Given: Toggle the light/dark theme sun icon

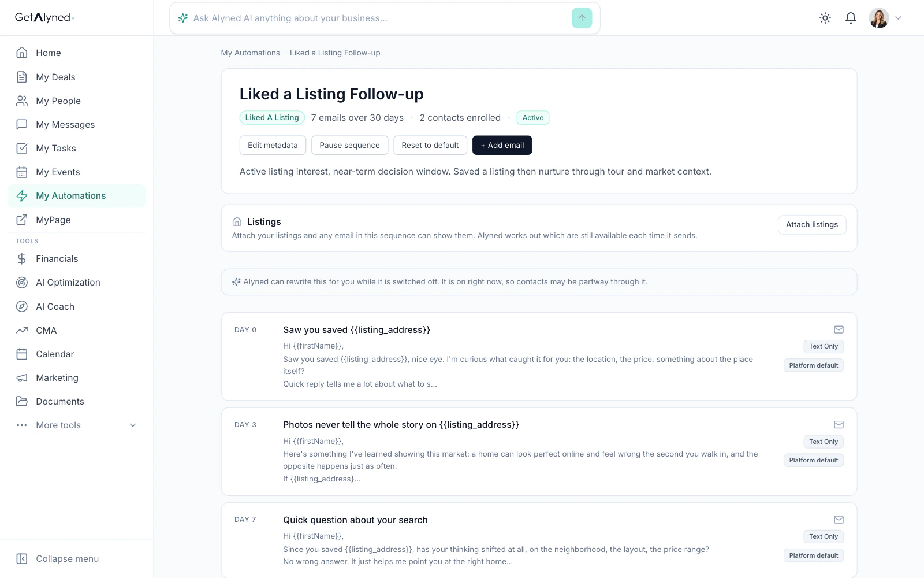Looking at the screenshot, I should (x=825, y=18).
